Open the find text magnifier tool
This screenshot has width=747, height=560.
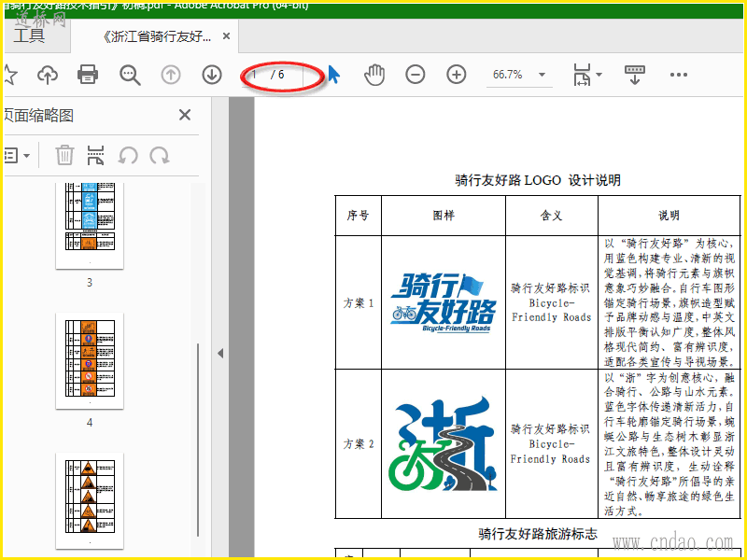click(x=130, y=75)
